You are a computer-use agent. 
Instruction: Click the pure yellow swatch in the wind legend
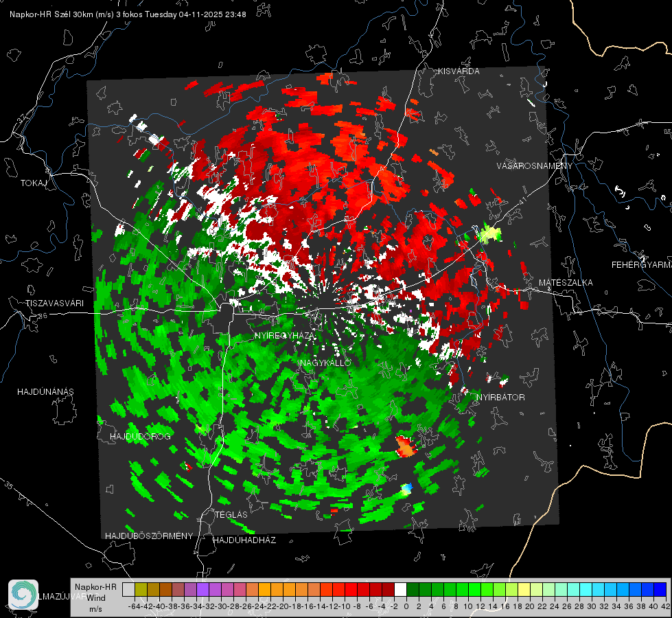tap(524, 590)
